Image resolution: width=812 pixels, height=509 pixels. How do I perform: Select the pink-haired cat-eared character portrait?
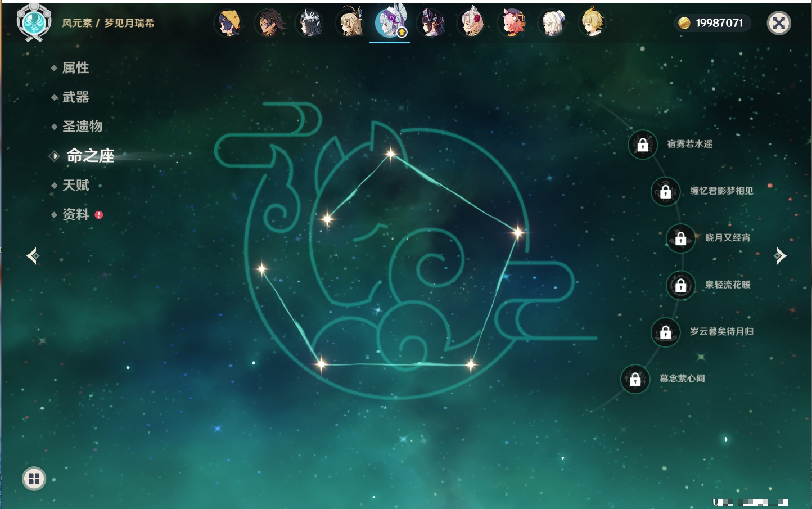click(512, 23)
